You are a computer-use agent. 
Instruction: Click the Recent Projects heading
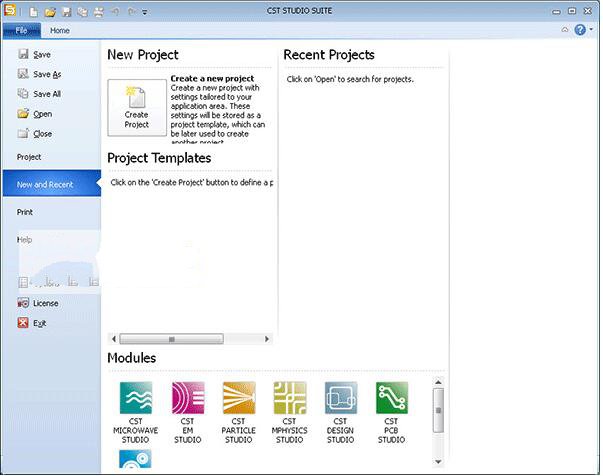pos(329,55)
